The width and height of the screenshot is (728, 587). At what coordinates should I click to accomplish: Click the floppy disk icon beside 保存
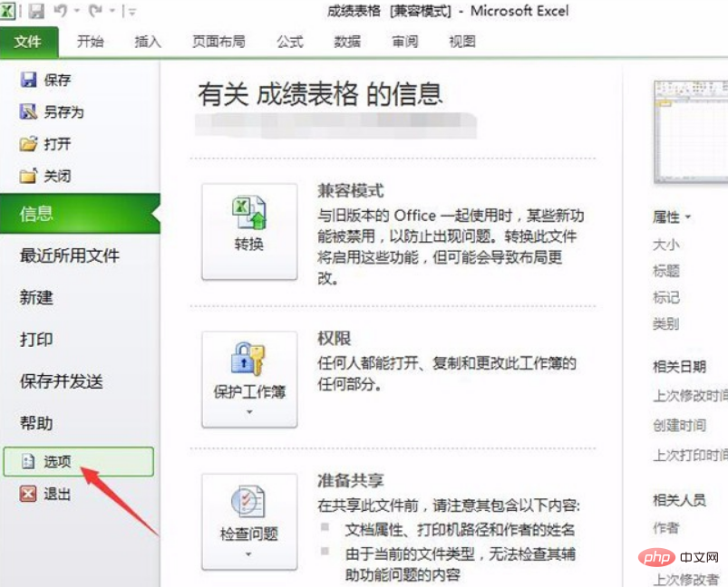click(28, 80)
